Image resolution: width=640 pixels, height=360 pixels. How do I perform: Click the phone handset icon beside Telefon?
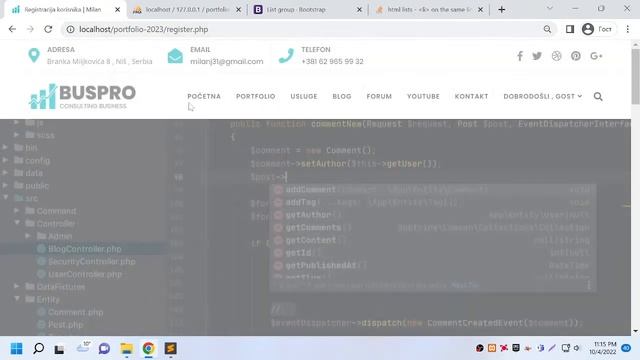click(286, 56)
